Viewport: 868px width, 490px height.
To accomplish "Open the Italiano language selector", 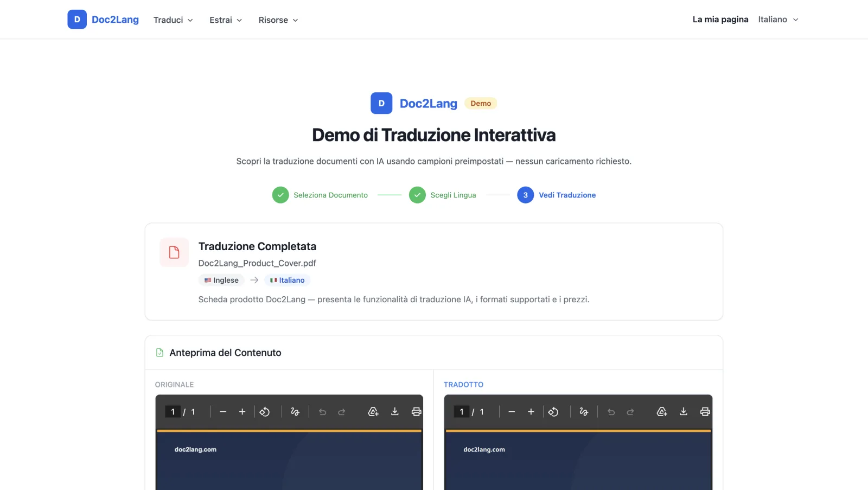I will 778,20.
